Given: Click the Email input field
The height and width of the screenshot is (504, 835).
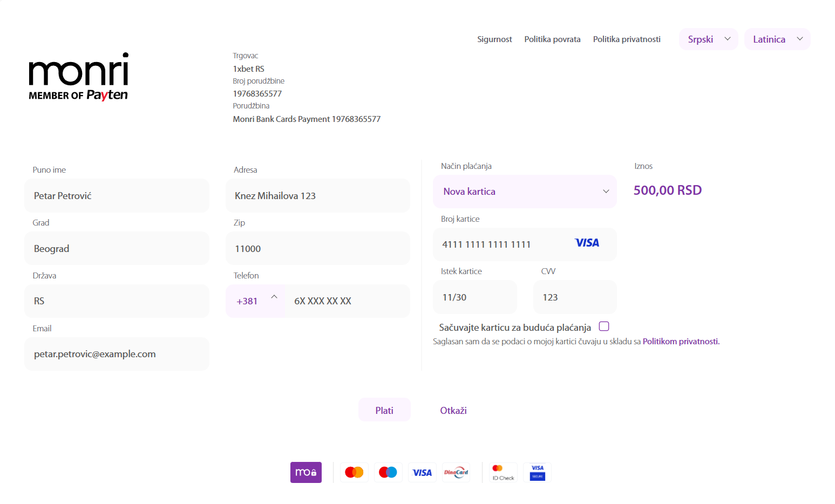Looking at the screenshot, I should point(117,354).
